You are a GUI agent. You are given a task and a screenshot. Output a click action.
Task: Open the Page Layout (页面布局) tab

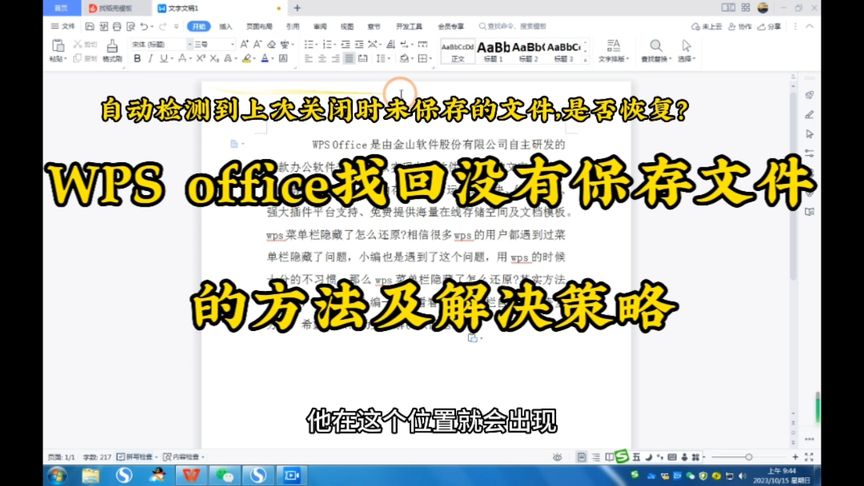(x=259, y=27)
